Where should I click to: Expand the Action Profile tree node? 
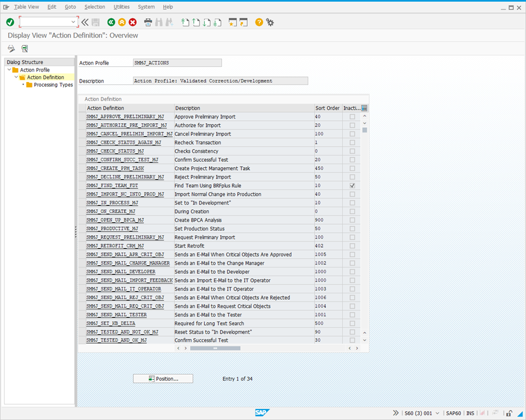click(11, 69)
